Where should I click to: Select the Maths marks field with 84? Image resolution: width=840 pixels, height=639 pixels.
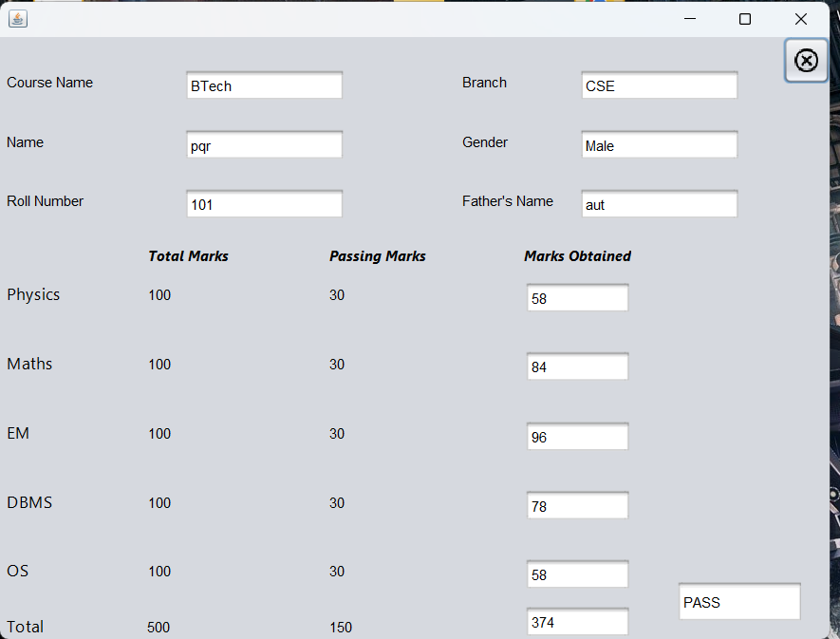(577, 366)
